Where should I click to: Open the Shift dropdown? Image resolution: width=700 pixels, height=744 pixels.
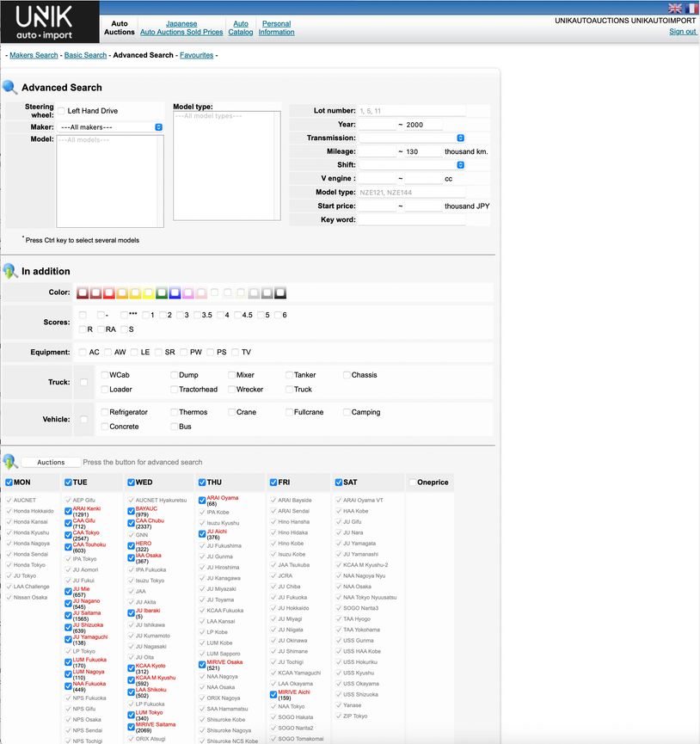[411, 165]
